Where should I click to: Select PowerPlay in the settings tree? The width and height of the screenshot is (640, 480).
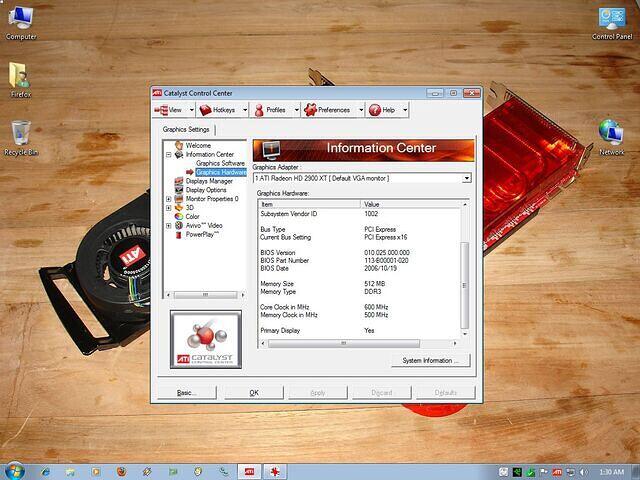pyautogui.click(x=202, y=235)
